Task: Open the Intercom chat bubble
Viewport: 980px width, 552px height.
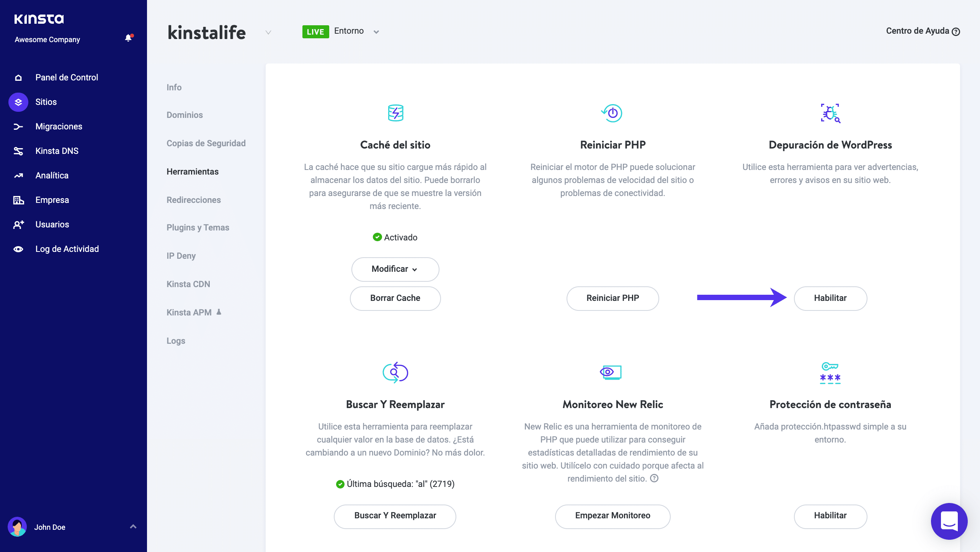Action: (x=949, y=521)
